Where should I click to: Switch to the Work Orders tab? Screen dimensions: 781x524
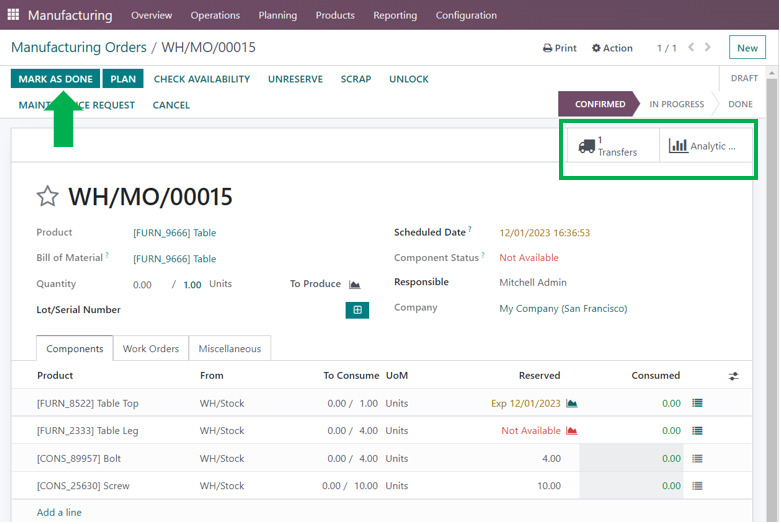[151, 349]
